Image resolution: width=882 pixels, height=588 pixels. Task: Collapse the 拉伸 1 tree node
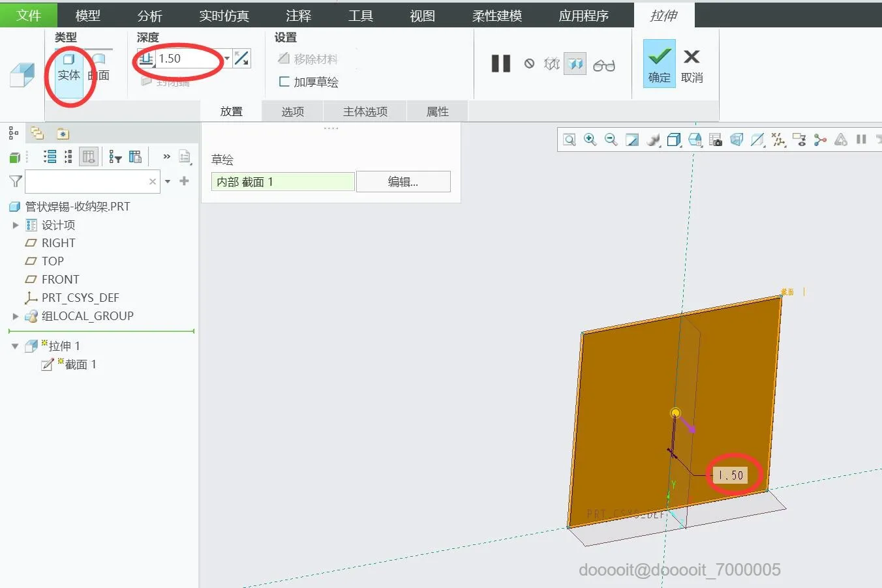15,346
